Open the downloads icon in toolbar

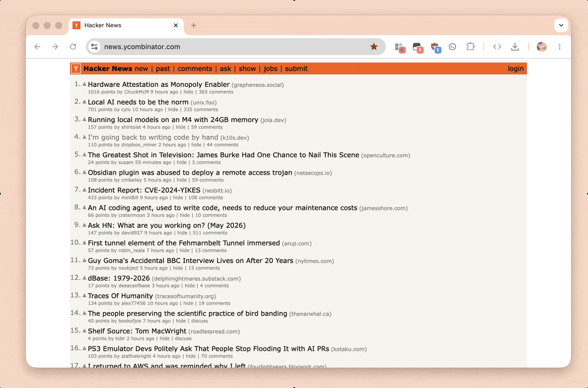click(515, 47)
